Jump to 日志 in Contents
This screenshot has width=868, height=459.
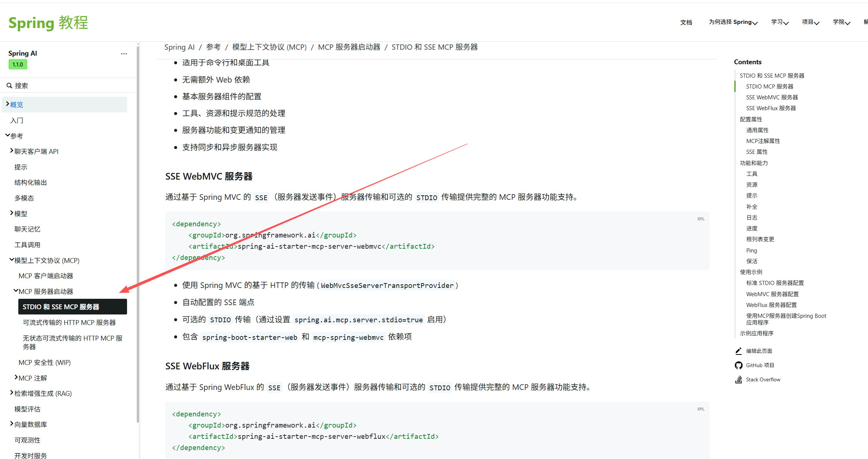(x=752, y=217)
